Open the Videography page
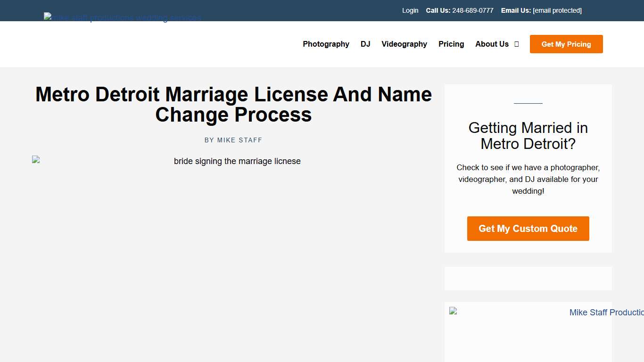Image resolution: width=644 pixels, height=362 pixels. click(x=404, y=44)
